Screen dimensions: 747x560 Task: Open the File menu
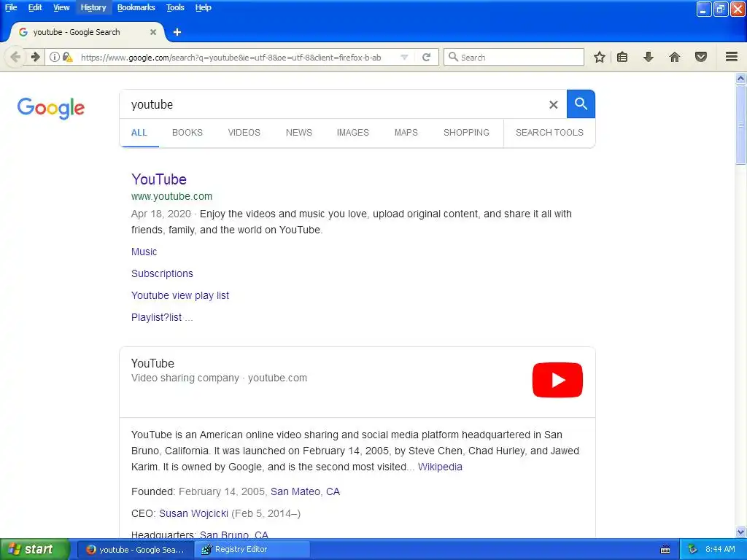pyautogui.click(x=11, y=7)
